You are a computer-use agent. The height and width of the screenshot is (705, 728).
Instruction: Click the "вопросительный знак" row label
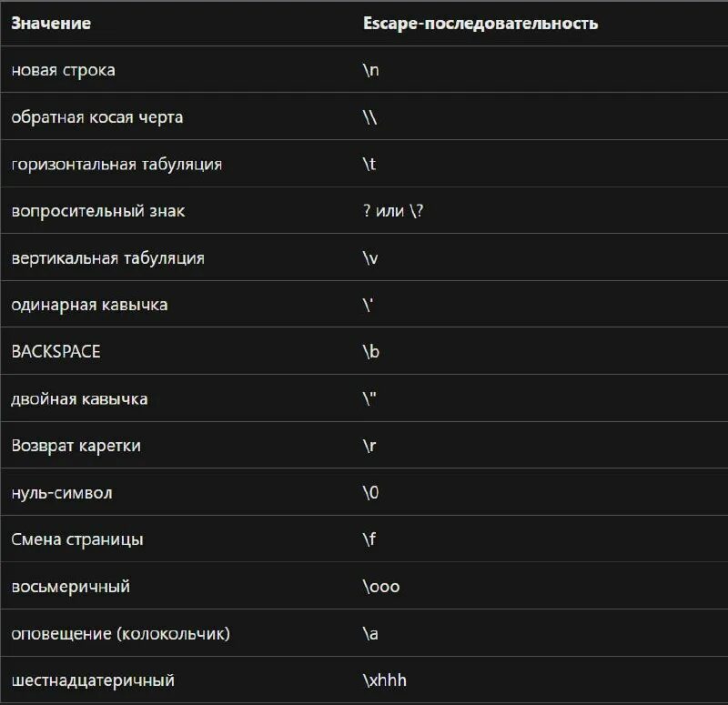click(x=98, y=211)
